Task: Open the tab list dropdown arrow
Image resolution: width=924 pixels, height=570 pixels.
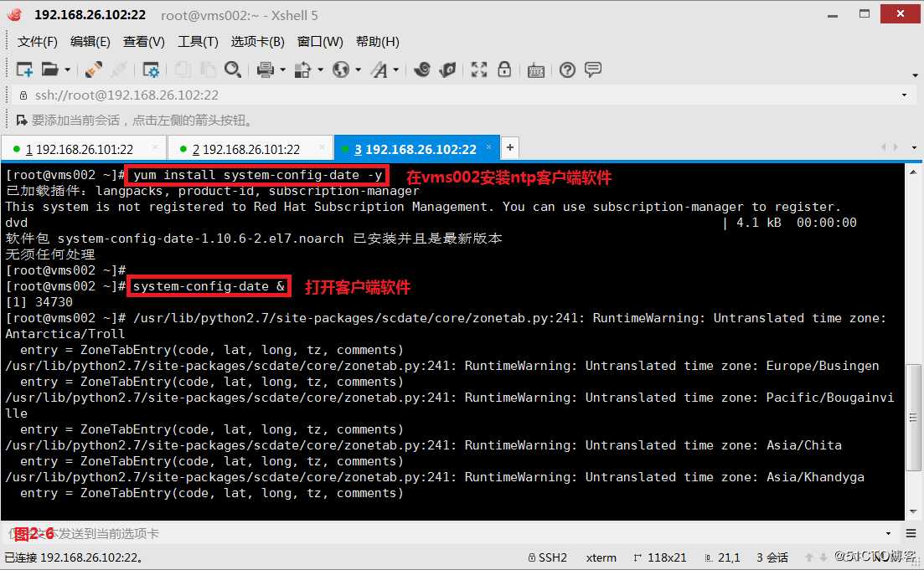Action: [914, 148]
